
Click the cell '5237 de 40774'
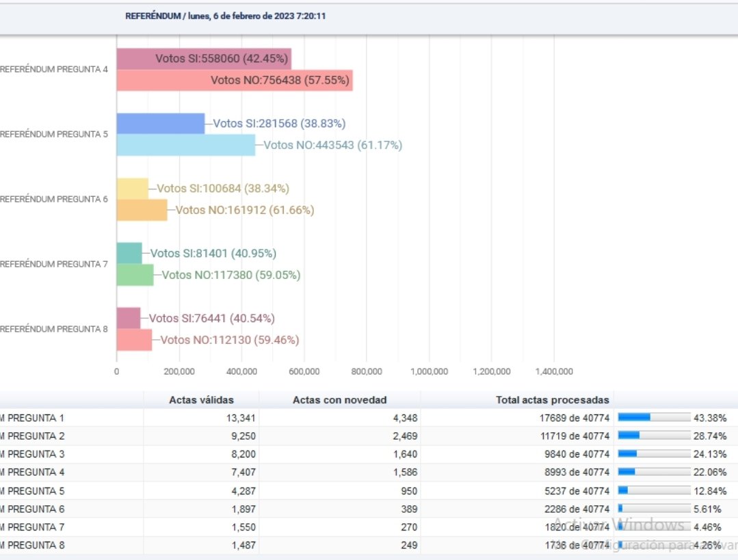click(577, 491)
